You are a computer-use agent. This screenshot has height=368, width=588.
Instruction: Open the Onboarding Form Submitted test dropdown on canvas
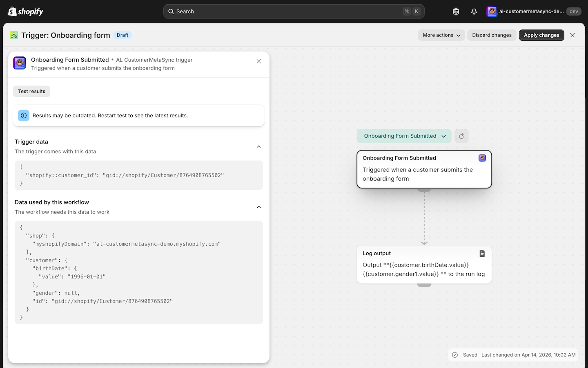tap(404, 136)
